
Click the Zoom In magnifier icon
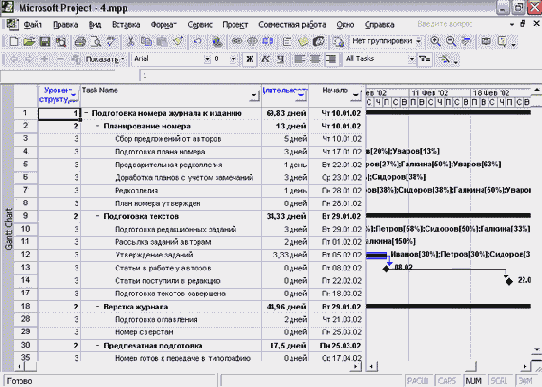436,42
